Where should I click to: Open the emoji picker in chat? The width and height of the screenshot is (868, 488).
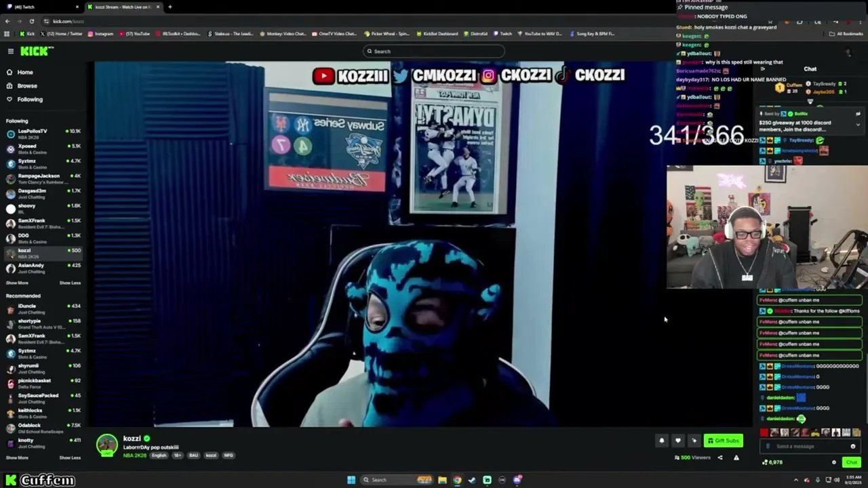(x=853, y=447)
